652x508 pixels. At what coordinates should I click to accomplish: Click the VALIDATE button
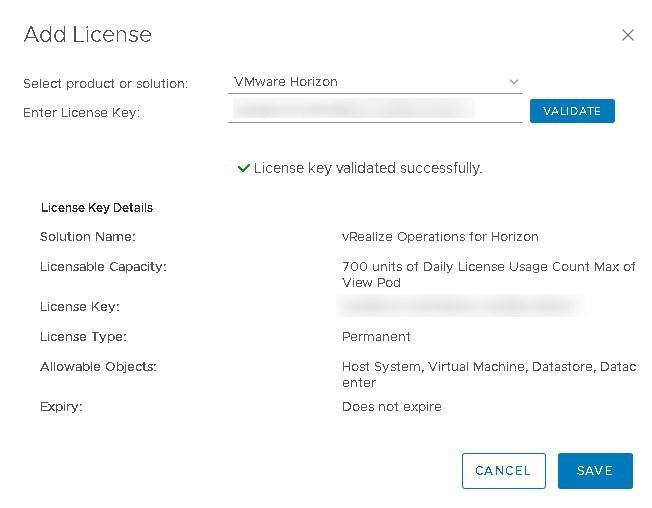coord(572,111)
